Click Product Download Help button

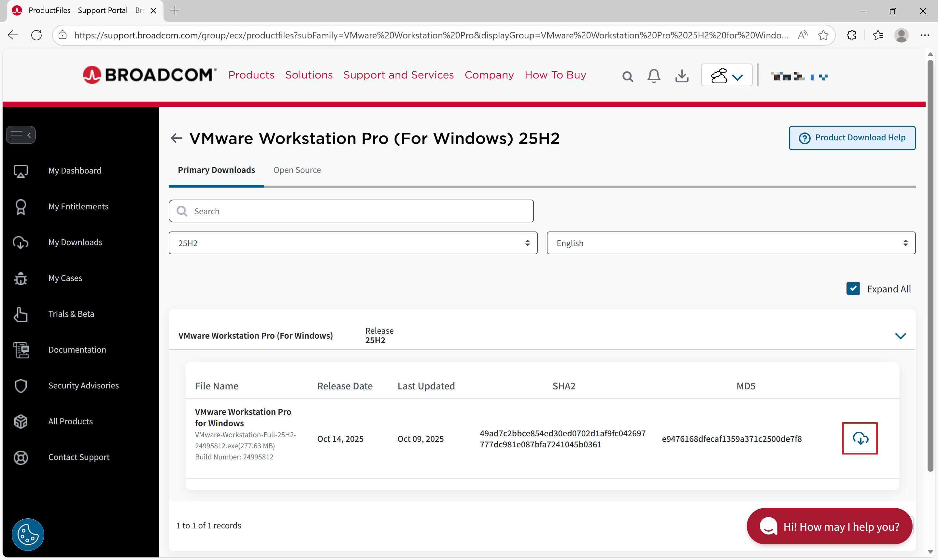852,138
